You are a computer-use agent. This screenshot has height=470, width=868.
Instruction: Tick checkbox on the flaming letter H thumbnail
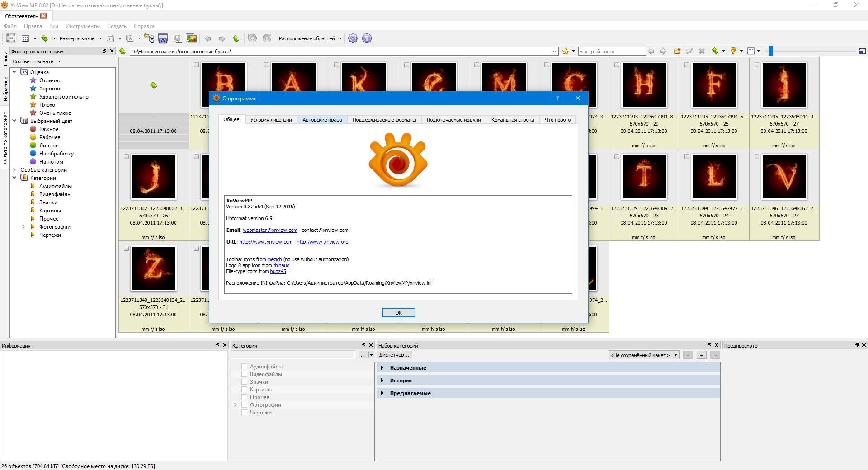click(617, 65)
